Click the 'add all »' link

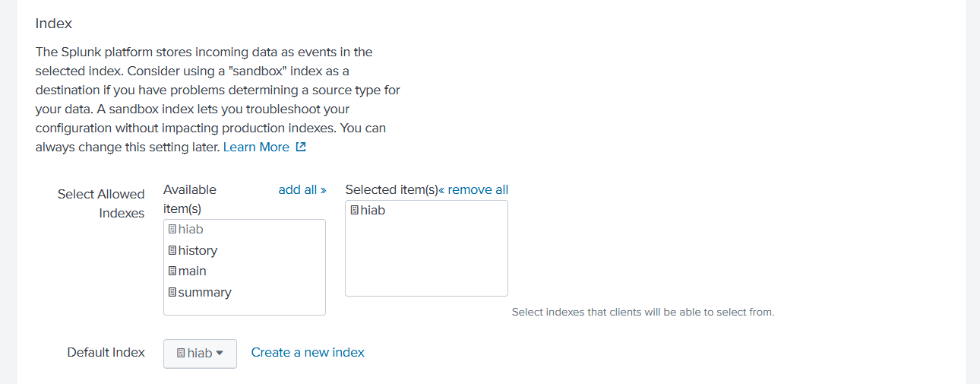[302, 190]
